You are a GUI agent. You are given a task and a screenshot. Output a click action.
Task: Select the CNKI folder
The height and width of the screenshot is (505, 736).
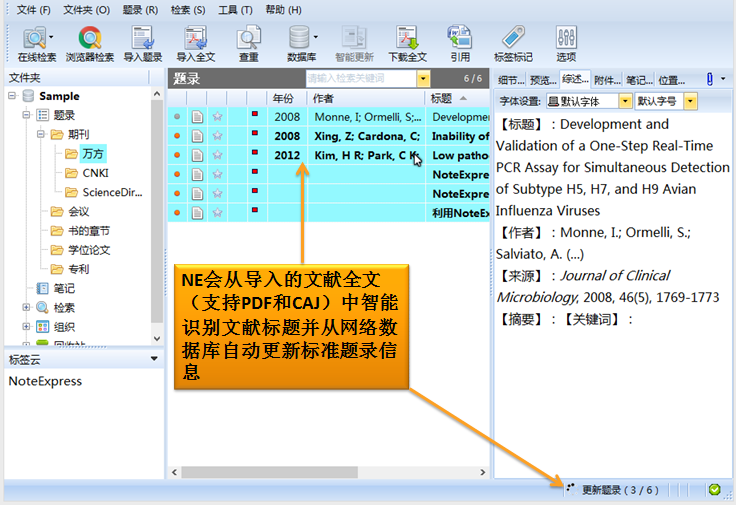(x=95, y=173)
